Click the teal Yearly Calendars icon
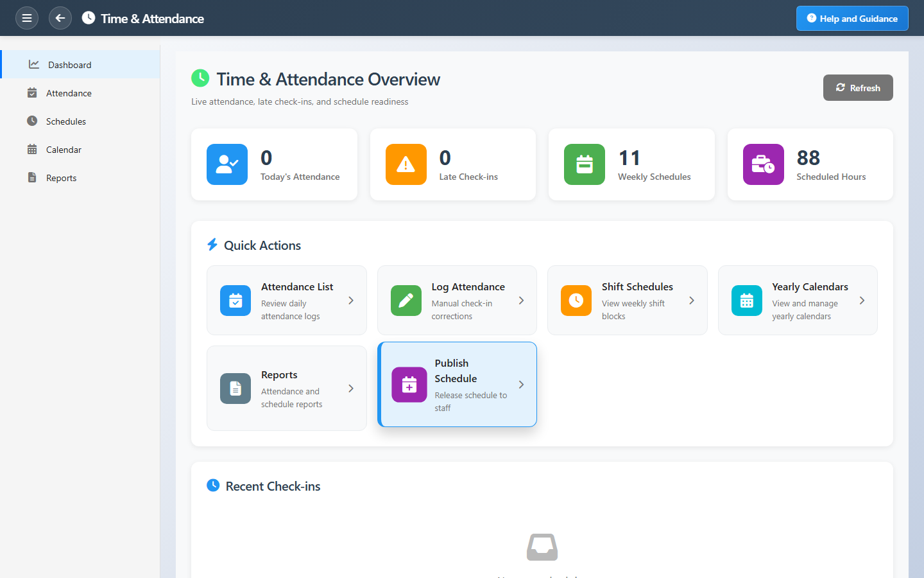This screenshot has width=924, height=578. click(x=747, y=301)
